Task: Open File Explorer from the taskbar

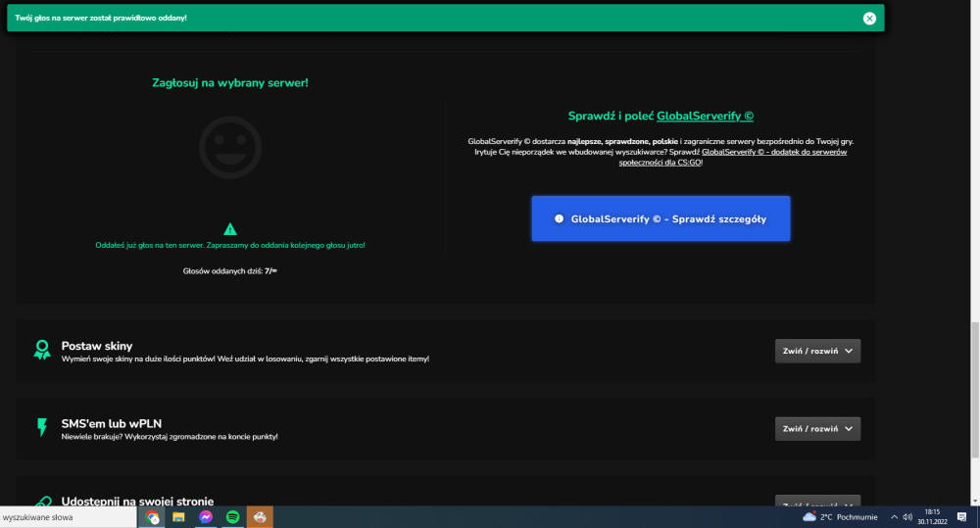Action: [x=178, y=517]
